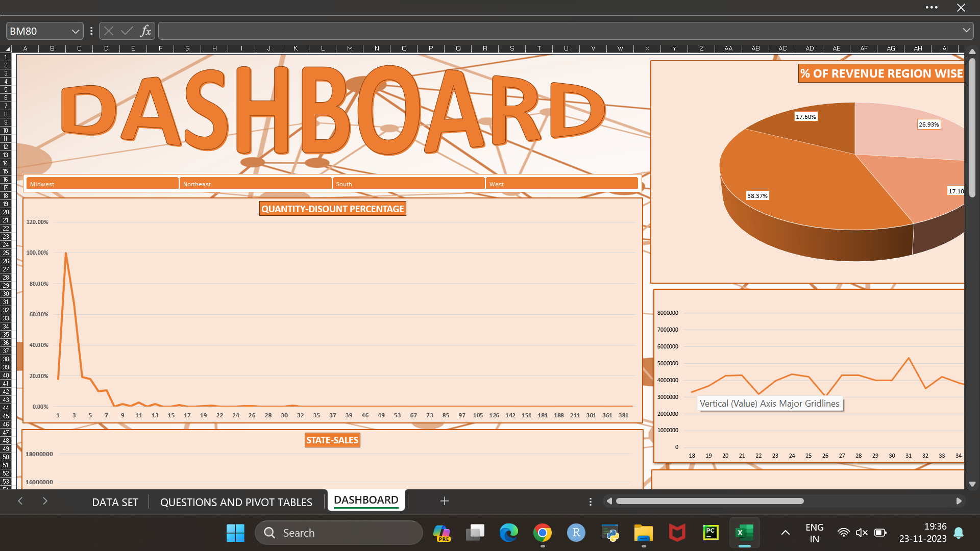Toggle the Midwest slicer filter
The height and width of the screenshot is (551, 980).
pos(102,184)
